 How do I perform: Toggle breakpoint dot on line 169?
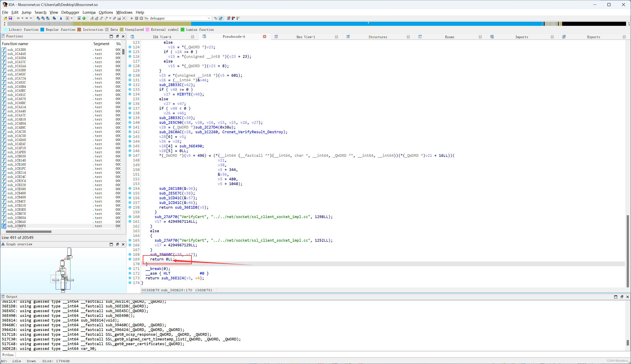coord(130,259)
